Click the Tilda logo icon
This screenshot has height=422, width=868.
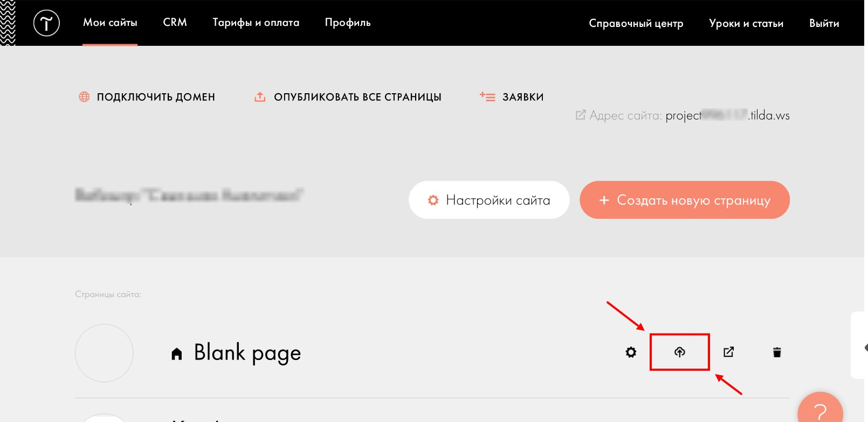click(46, 23)
